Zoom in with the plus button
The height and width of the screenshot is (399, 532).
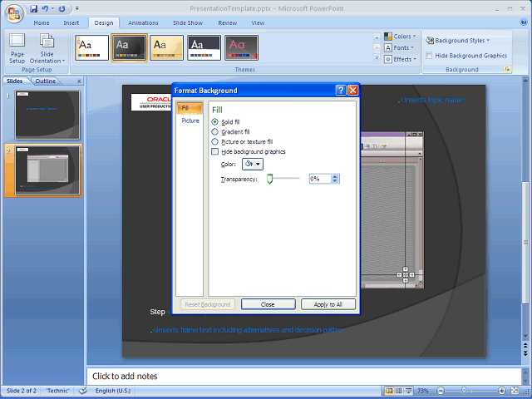[x=501, y=391]
